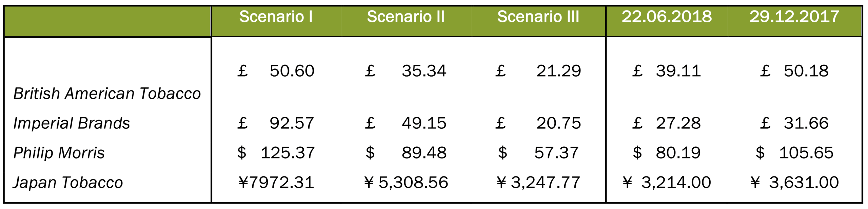
Task: Click the 22.06.2018 date header
Action: click(x=667, y=17)
